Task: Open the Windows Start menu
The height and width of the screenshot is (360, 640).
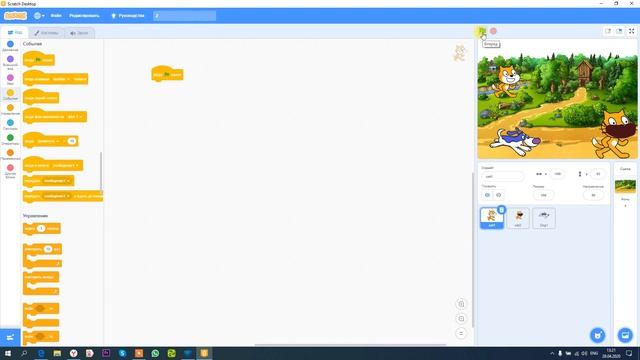Action: pyautogui.click(x=8, y=353)
